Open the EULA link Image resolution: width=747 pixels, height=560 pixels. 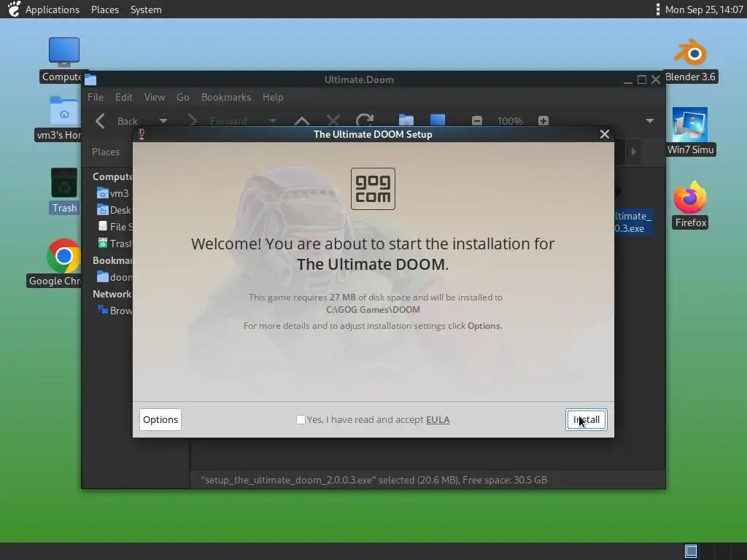(x=438, y=419)
